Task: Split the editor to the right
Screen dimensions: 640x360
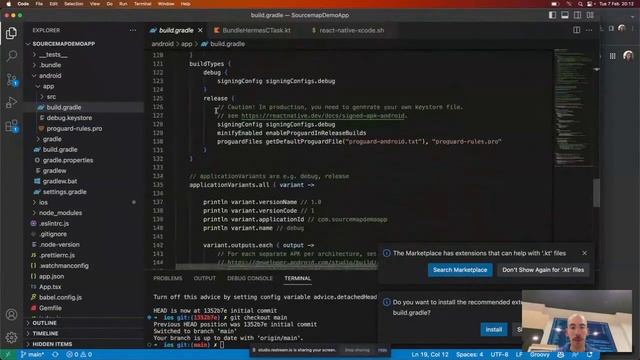Action: [x=576, y=30]
